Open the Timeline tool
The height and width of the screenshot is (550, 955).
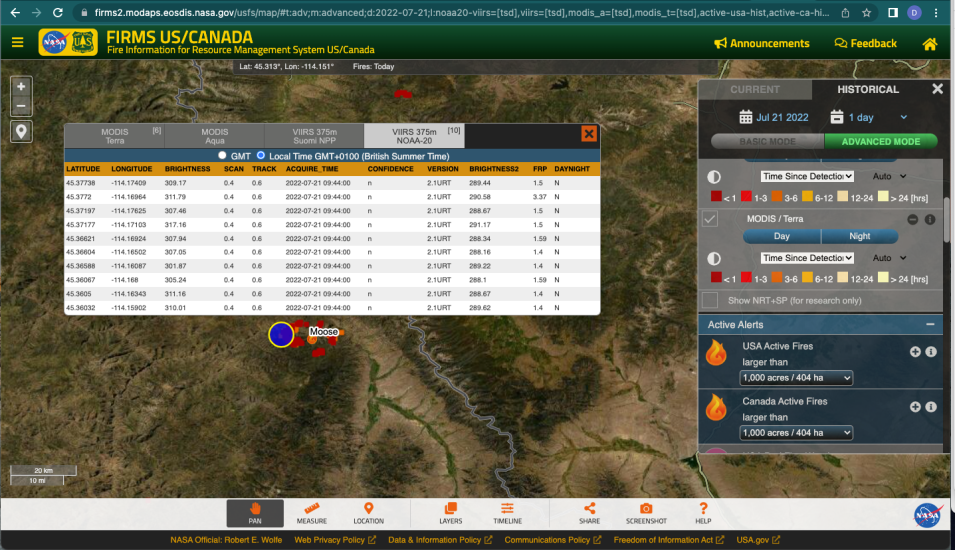(507, 513)
